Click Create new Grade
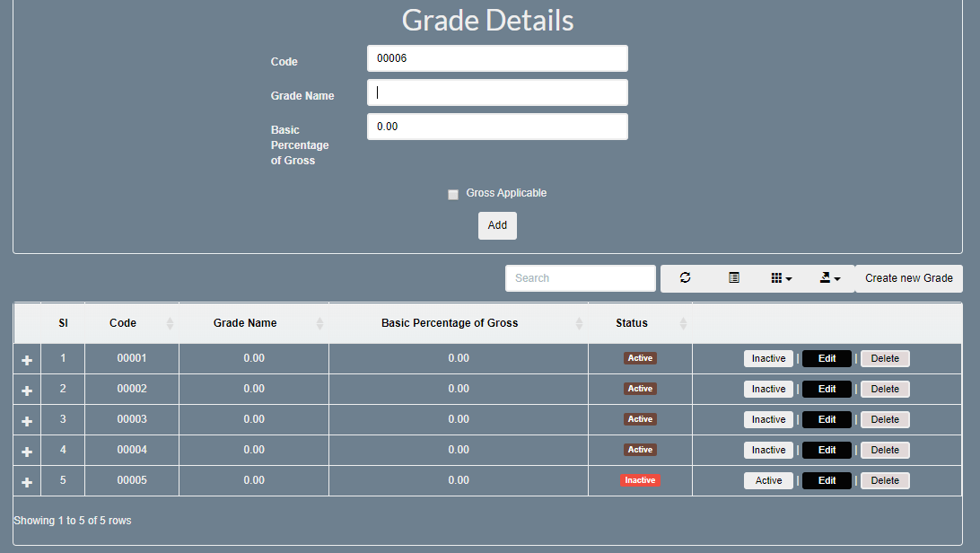 [908, 278]
